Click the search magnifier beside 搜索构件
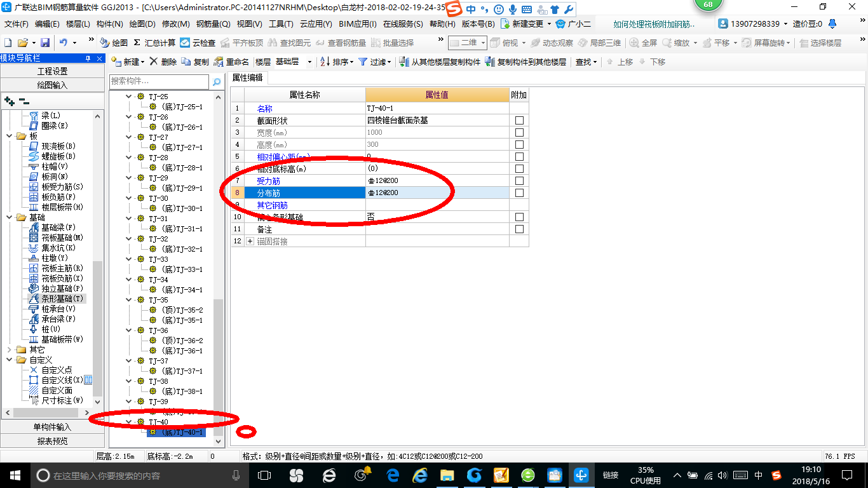Image resolution: width=868 pixels, height=488 pixels. click(217, 82)
